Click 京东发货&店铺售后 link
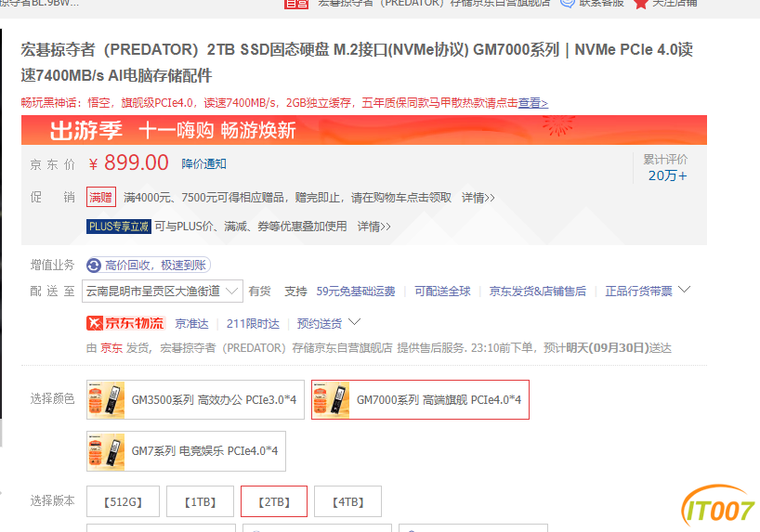This screenshot has width=760, height=532. coord(538,292)
